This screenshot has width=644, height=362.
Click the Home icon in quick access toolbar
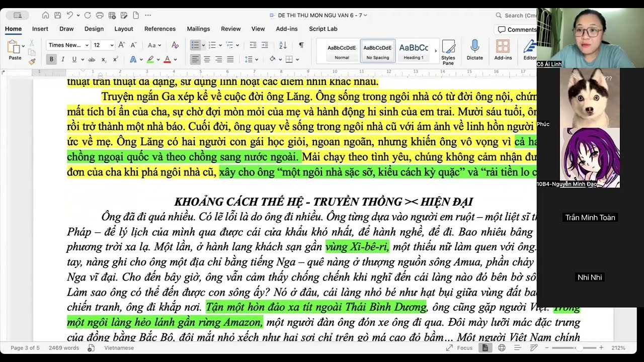coord(46,15)
